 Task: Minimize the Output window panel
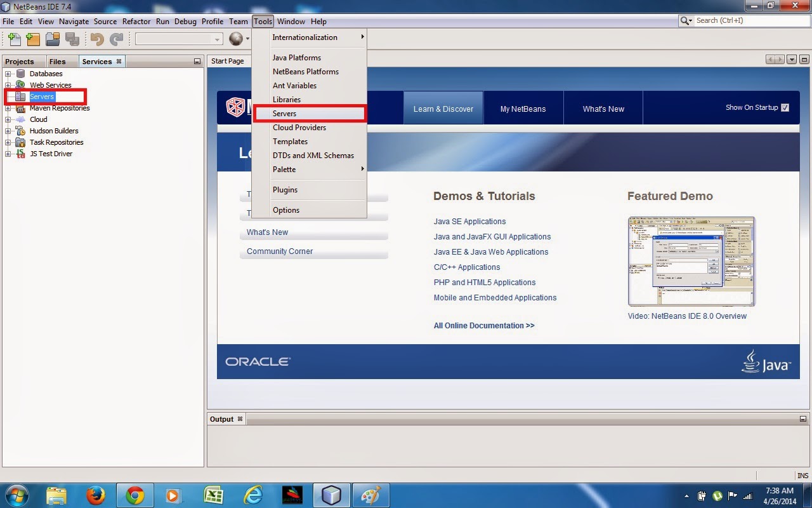point(803,419)
